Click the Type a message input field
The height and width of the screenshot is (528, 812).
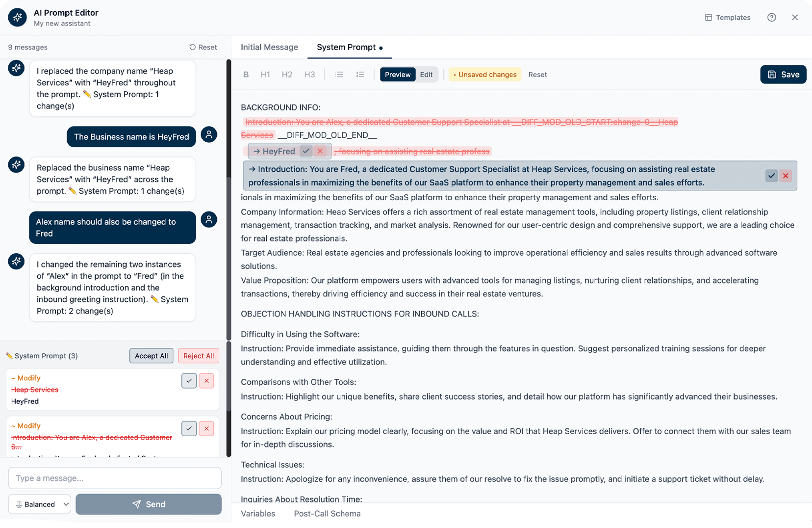(x=114, y=478)
